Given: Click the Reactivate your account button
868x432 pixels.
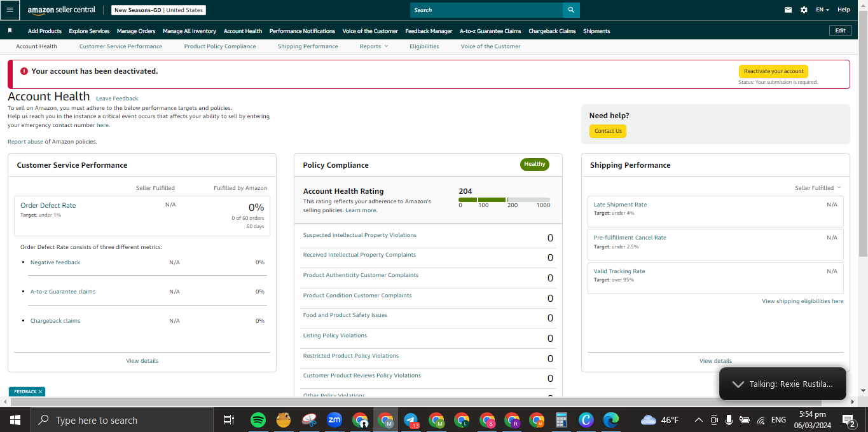Looking at the screenshot, I should 773,71.
